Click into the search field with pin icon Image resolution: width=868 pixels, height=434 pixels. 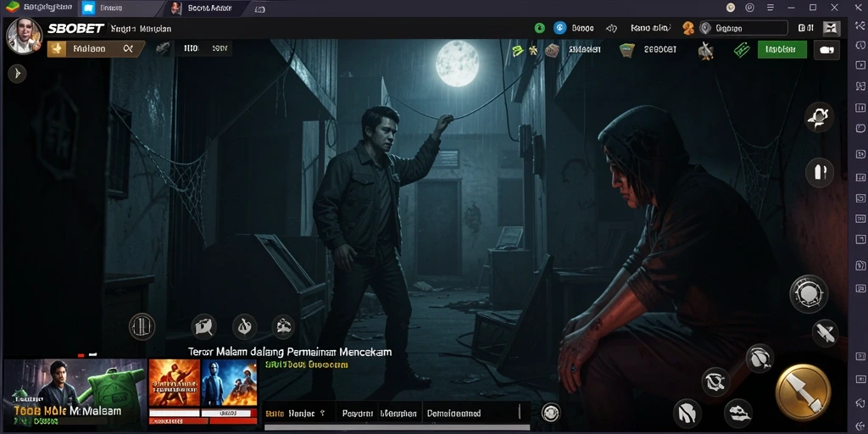[x=743, y=28]
